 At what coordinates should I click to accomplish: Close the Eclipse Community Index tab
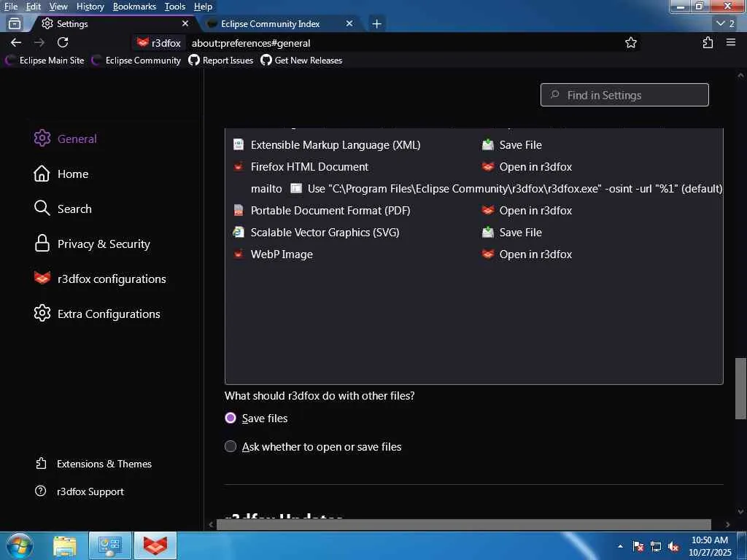click(349, 23)
